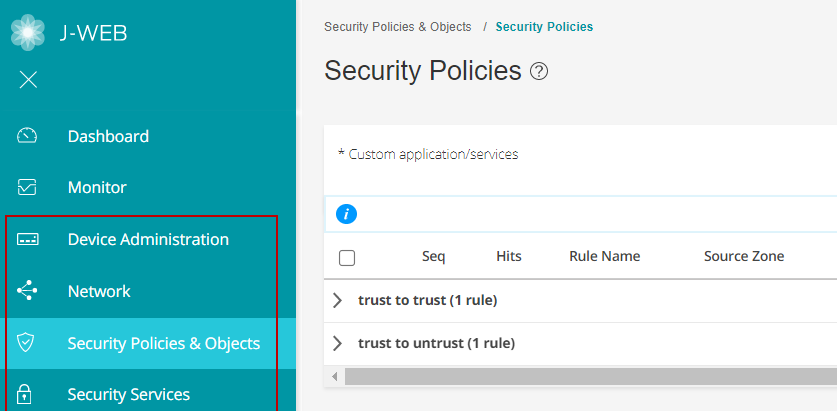Select Device Administration in the sidebar
This screenshot has height=411, width=837.
pos(148,240)
